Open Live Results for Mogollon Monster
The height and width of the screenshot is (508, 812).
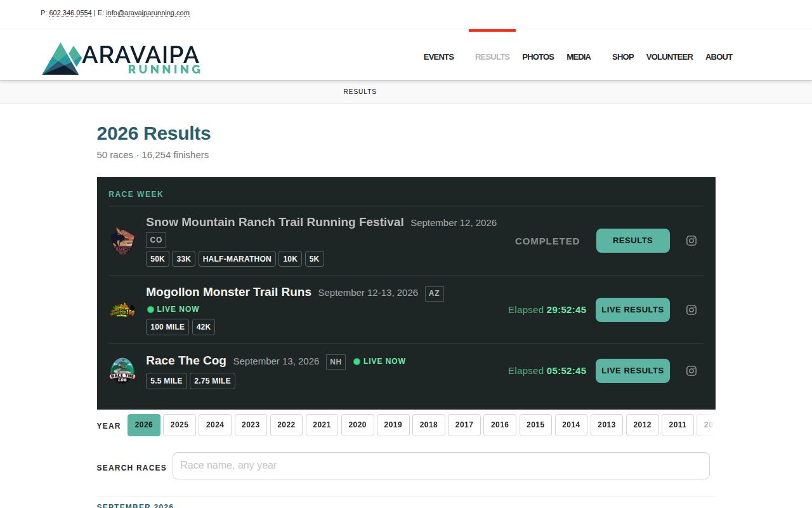(x=632, y=310)
